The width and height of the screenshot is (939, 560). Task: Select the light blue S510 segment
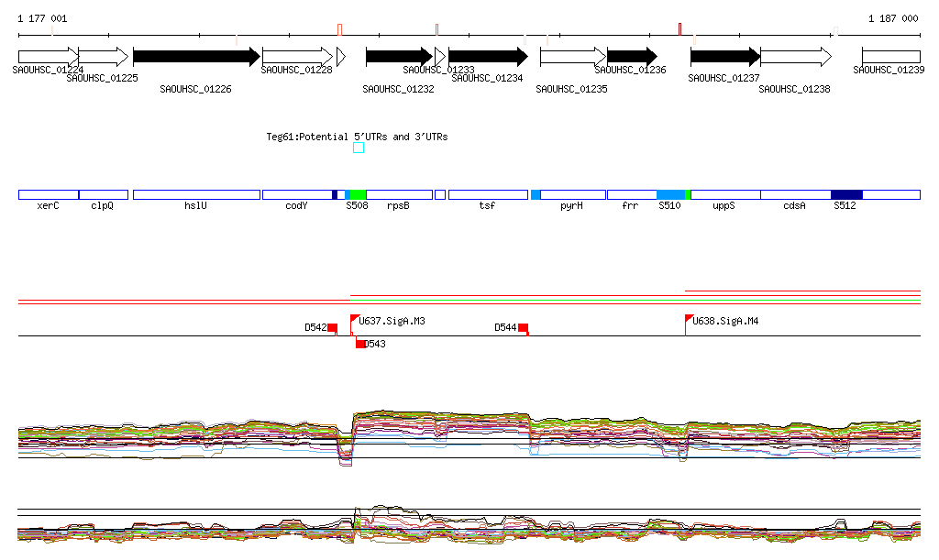pyautogui.click(x=670, y=195)
